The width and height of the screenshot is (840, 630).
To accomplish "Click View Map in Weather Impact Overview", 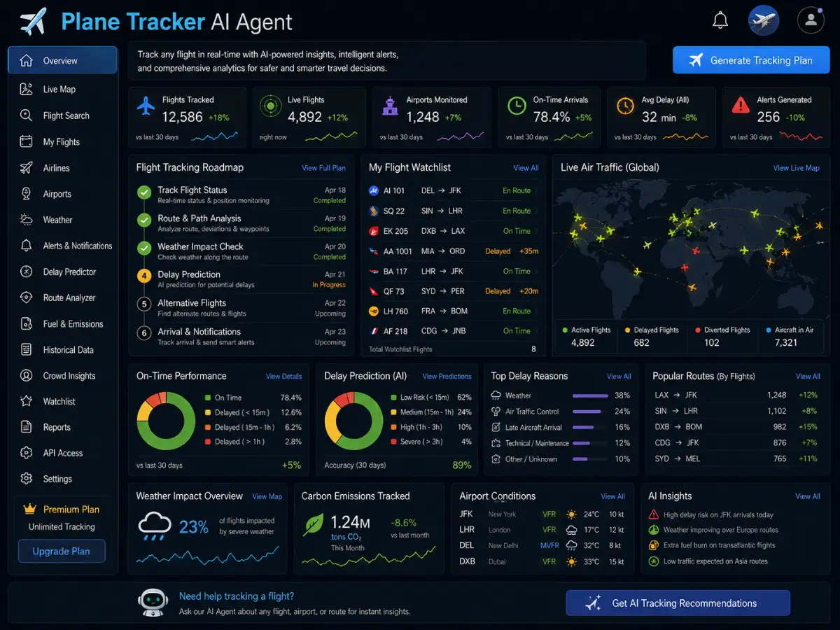I will tap(267, 496).
